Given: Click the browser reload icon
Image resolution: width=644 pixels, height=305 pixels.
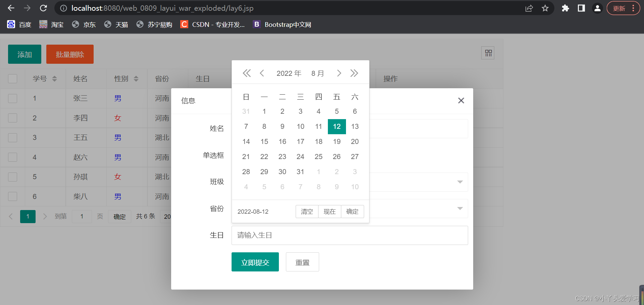Looking at the screenshot, I should pyautogui.click(x=43, y=8).
